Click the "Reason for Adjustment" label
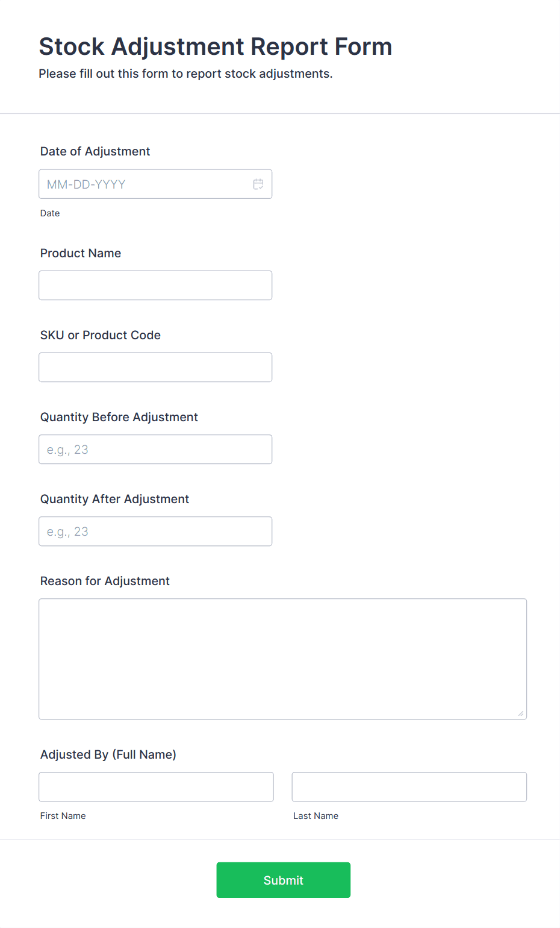 (105, 581)
